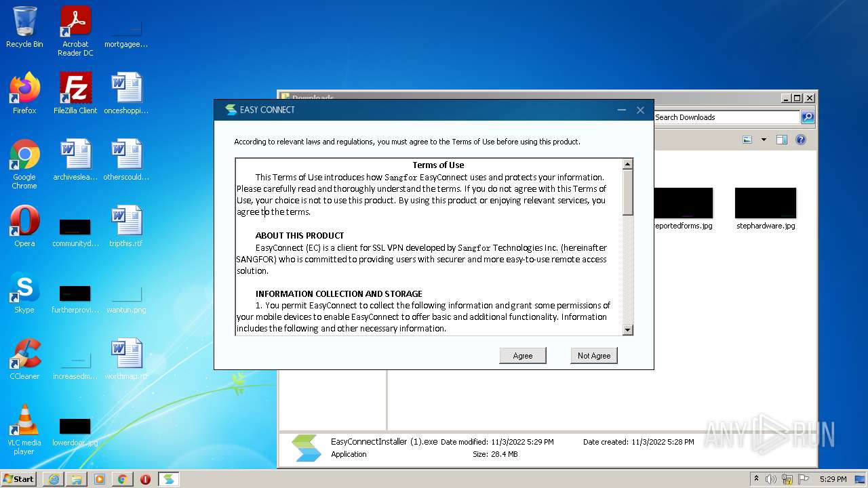Click the Search Downloads field
The width and height of the screenshot is (868, 488).
[726, 117]
